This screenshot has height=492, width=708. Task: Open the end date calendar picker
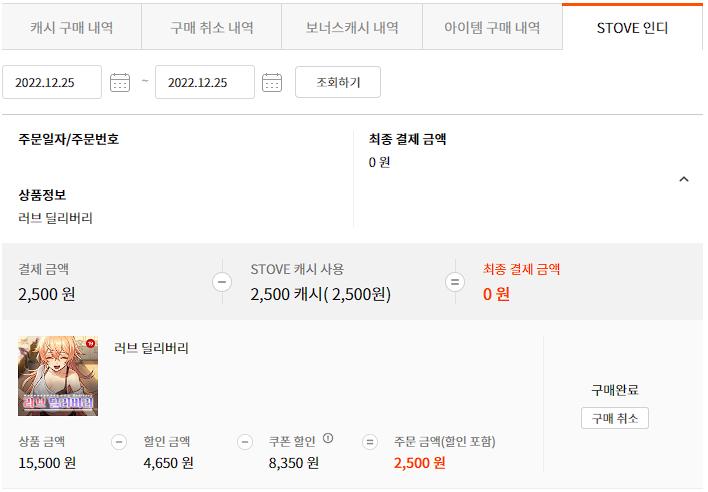pyautogui.click(x=272, y=82)
